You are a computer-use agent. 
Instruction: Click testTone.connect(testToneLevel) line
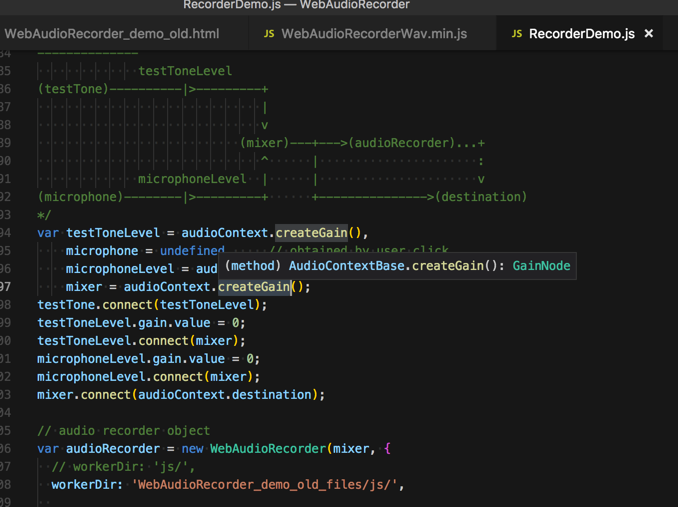[x=152, y=305]
